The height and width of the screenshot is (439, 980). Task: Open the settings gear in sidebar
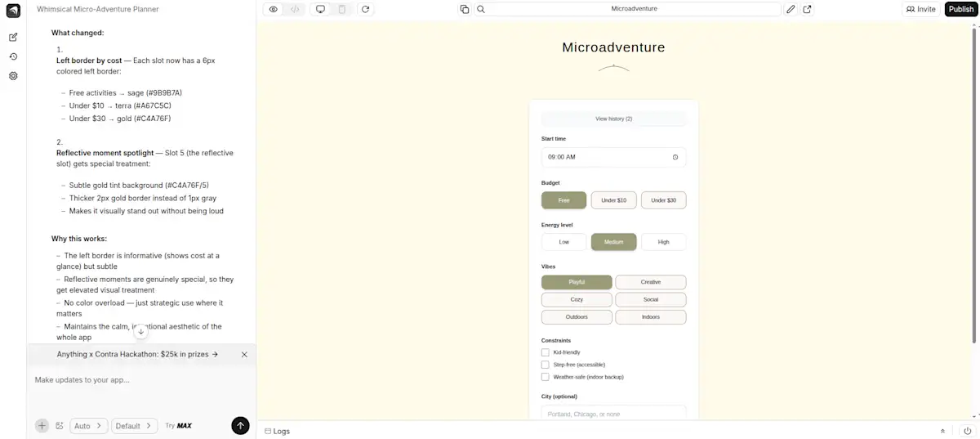tap(13, 76)
